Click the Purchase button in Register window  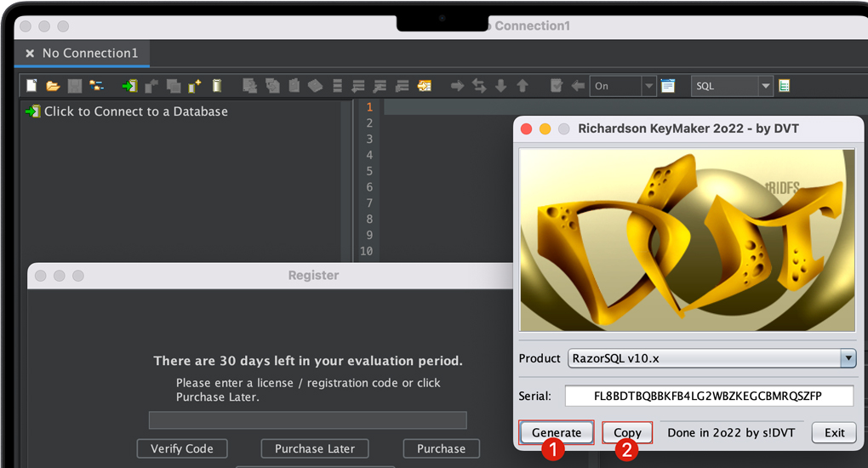point(441,448)
